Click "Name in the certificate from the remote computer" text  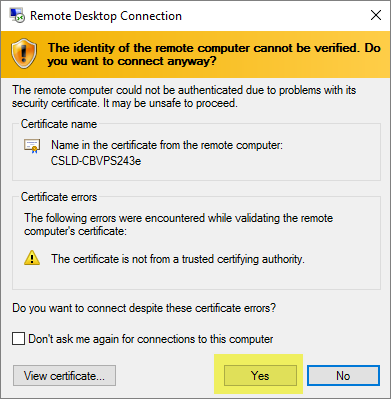(x=167, y=145)
